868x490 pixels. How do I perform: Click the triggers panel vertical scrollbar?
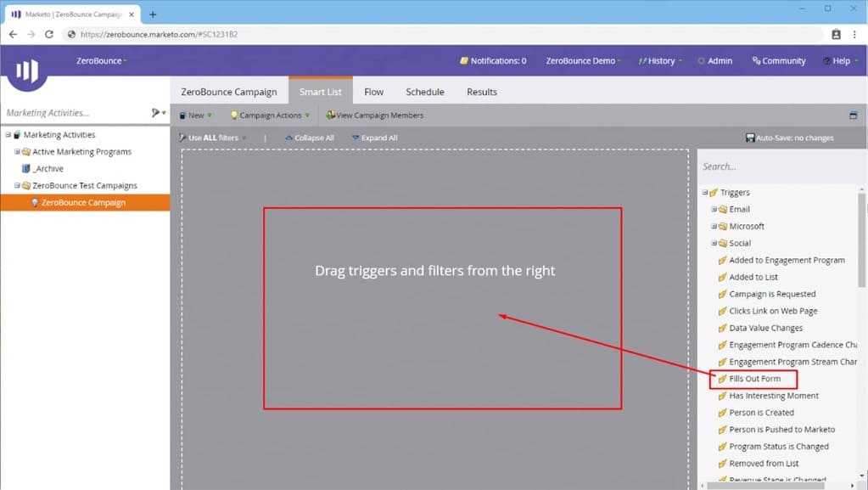click(862, 240)
